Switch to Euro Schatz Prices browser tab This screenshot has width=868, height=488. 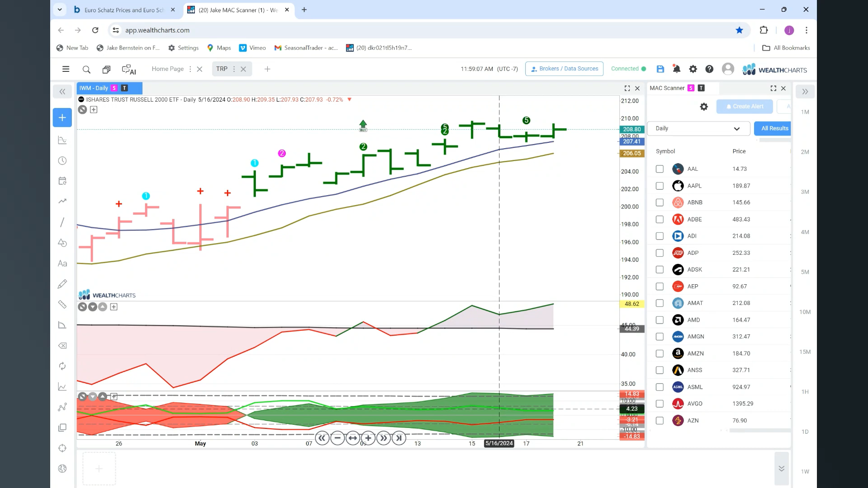click(124, 10)
